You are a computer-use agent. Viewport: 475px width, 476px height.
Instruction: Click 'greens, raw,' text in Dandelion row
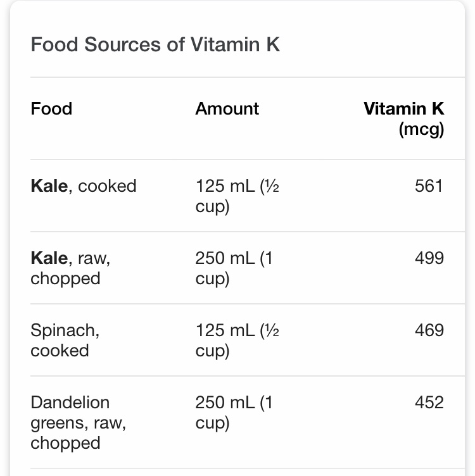click(x=78, y=423)
